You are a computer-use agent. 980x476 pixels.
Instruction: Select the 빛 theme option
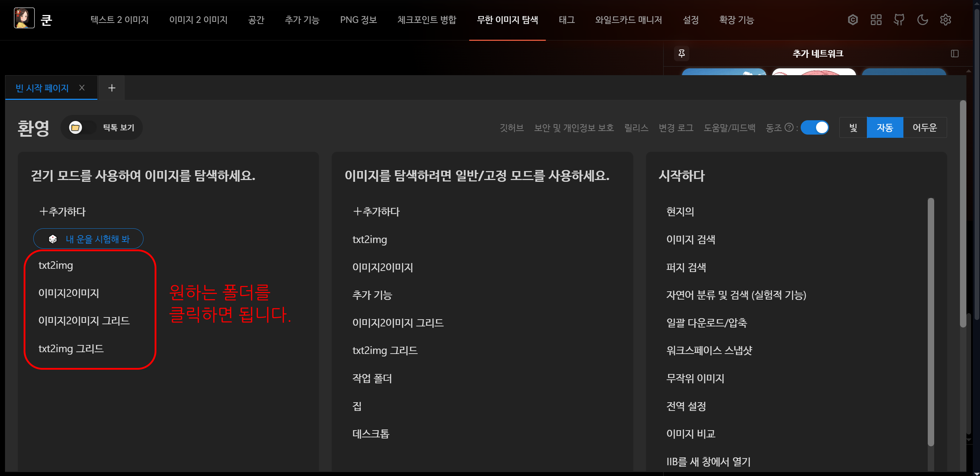pyautogui.click(x=853, y=127)
